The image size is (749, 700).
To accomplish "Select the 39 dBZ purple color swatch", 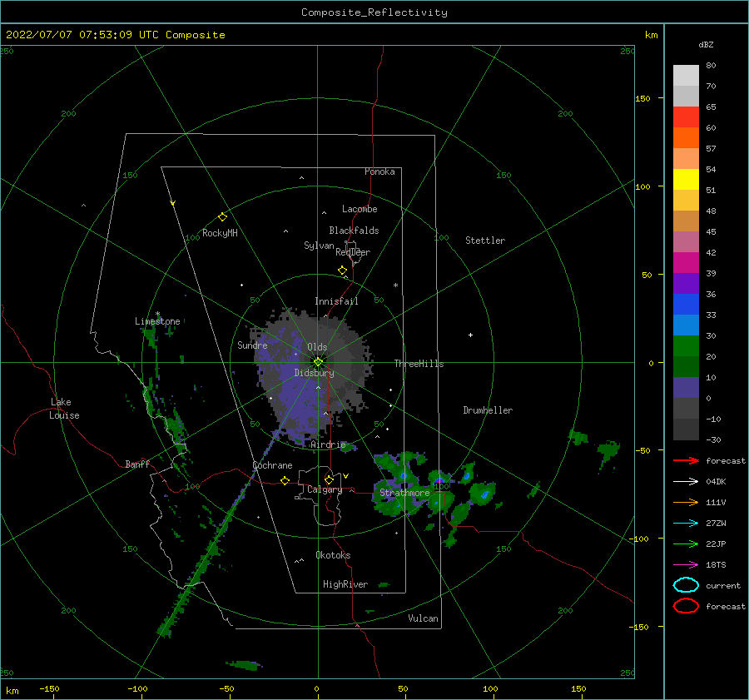I will click(686, 283).
